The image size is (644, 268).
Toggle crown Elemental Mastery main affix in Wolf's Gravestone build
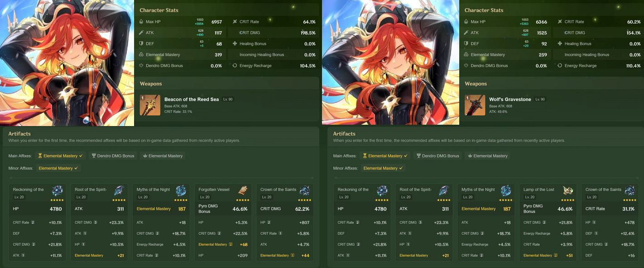click(487, 156)
